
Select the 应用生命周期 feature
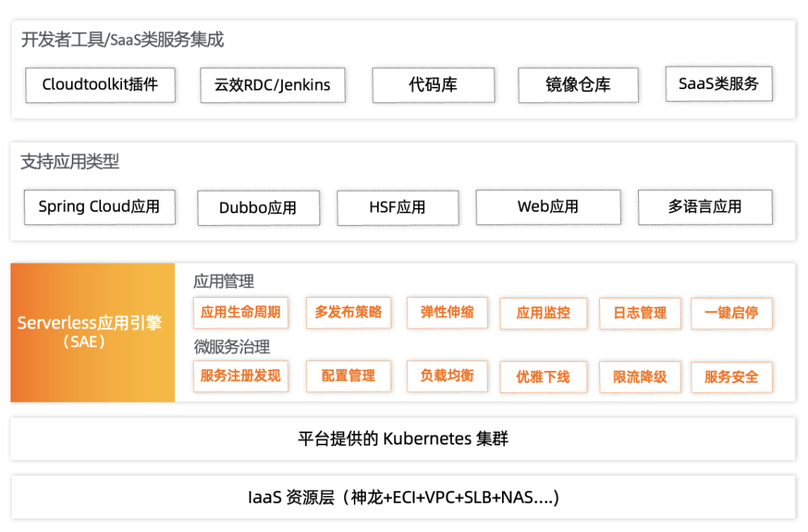pos(241,313)
